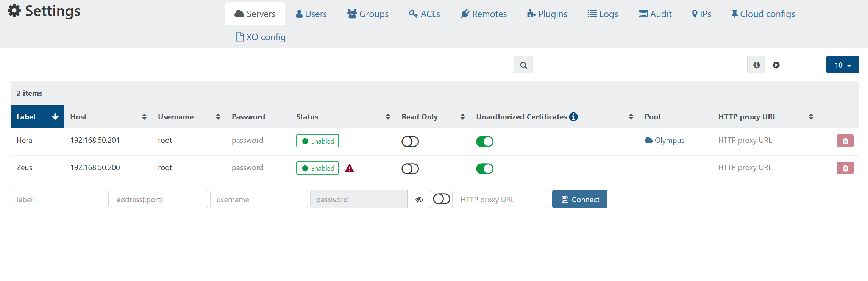Image resolution: width=868 pixels, height=281 pixels.
Task: Reveal the password with the eye icon
Action: pyautogui.click(x=419, y=199)
